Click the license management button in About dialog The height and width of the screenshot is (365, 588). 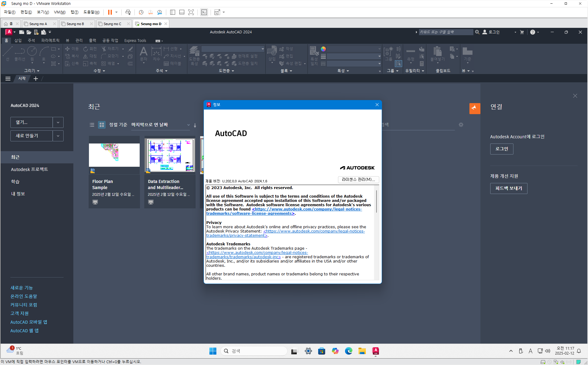(358, 180)
